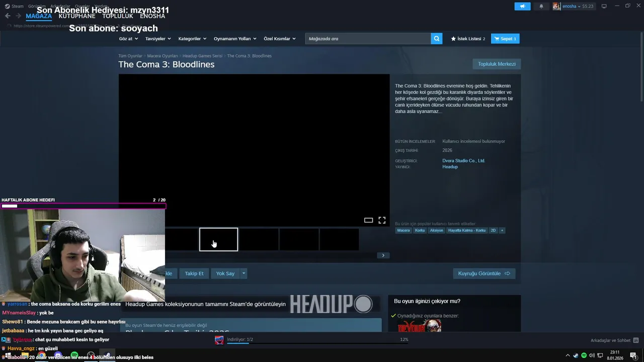Click the Mağazada ara search field
Image resolution: width=644 pixels, height=362 pixels.
pos(368,39)
